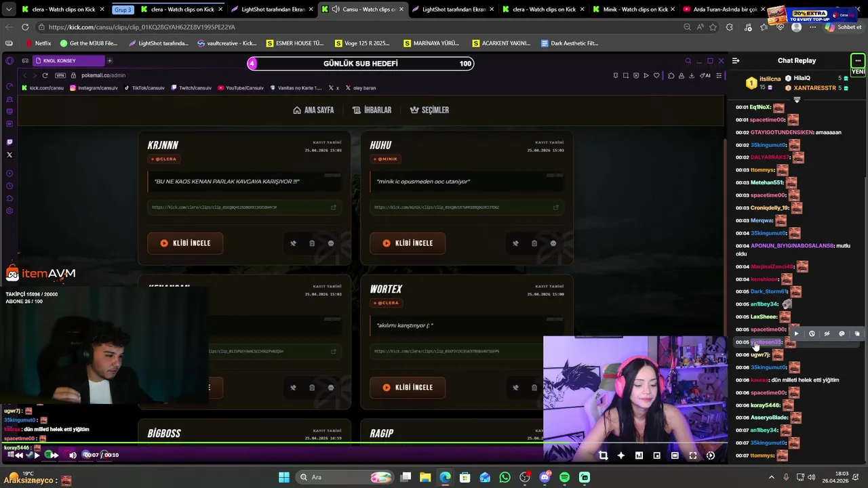The height and width of the screenshot is (488, 868).
Task: Switch to the second LightShot browser tab
Action: pyautogui.click(x=454, y=9)
